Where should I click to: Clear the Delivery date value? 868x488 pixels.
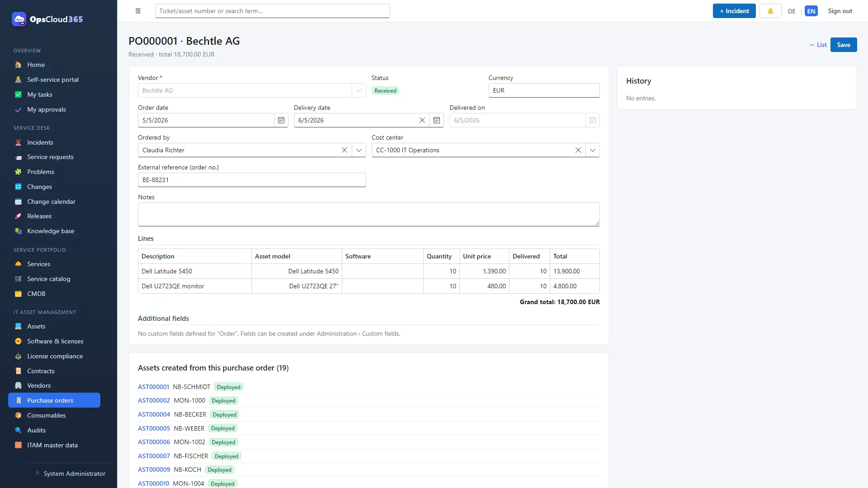tap(422, 120)
